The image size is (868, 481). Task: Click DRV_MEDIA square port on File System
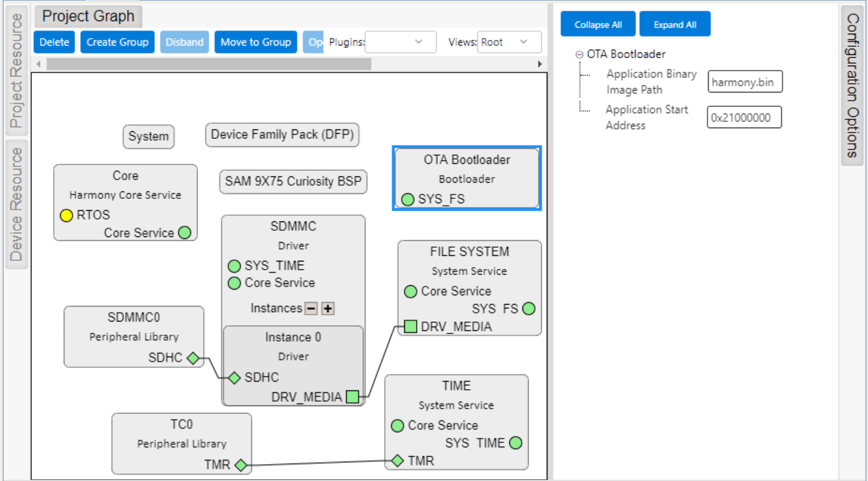coord(411,327)
